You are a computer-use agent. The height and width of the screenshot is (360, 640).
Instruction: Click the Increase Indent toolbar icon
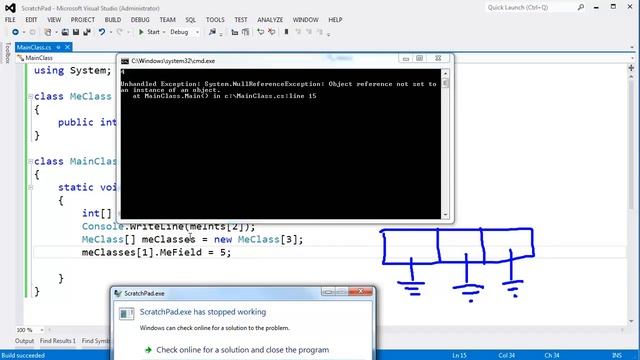(245, 32)
